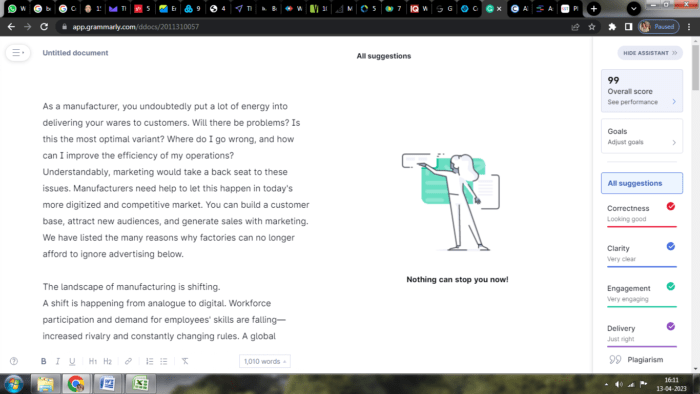This screenshot has width=700, height=394.
Task: Click the Engagement green check indicator
Action: [671, 286]
